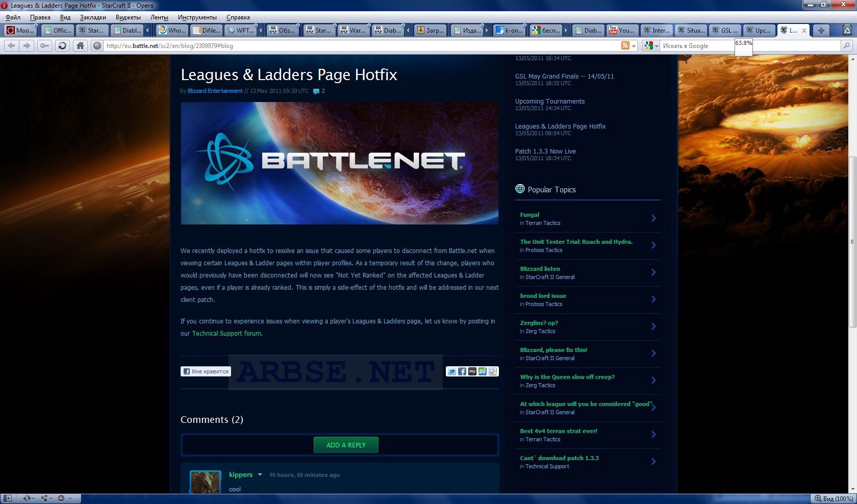Open the last share icon after StumbleUpon
Screen dimensions: 857x504
coord(493,371)
